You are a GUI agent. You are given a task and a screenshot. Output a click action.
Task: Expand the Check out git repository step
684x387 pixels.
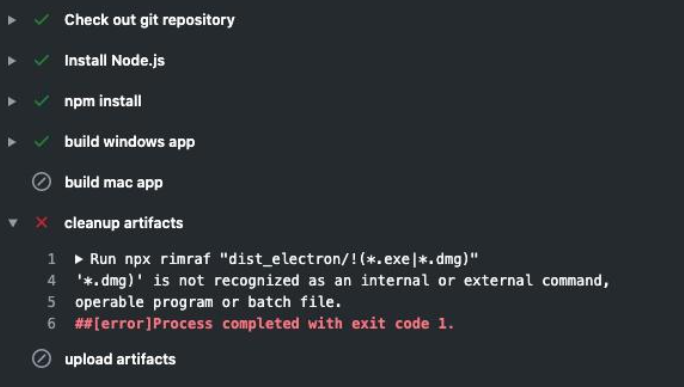12,20
